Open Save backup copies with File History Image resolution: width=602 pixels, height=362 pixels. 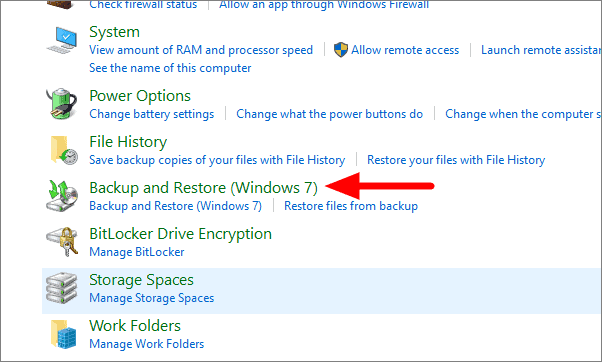coord(217,160)
